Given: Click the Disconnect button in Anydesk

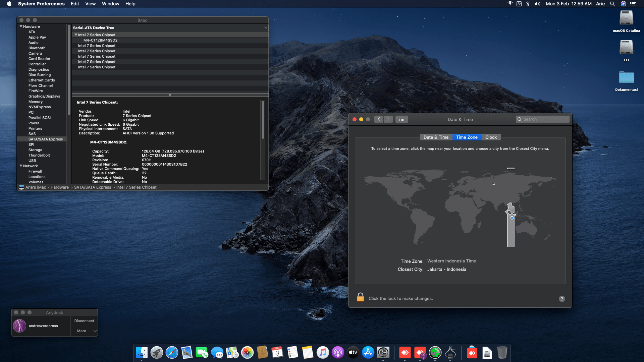Looking at the screenshot, I should point(84,321).
